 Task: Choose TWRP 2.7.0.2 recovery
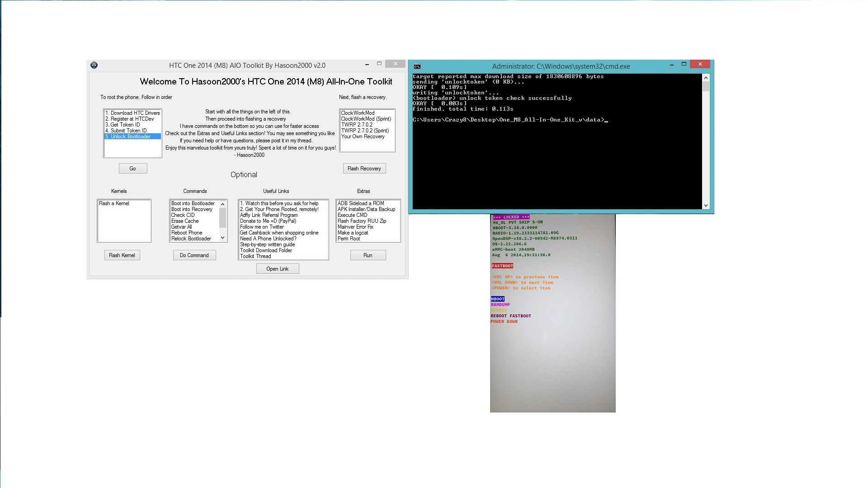click(367, 125)
